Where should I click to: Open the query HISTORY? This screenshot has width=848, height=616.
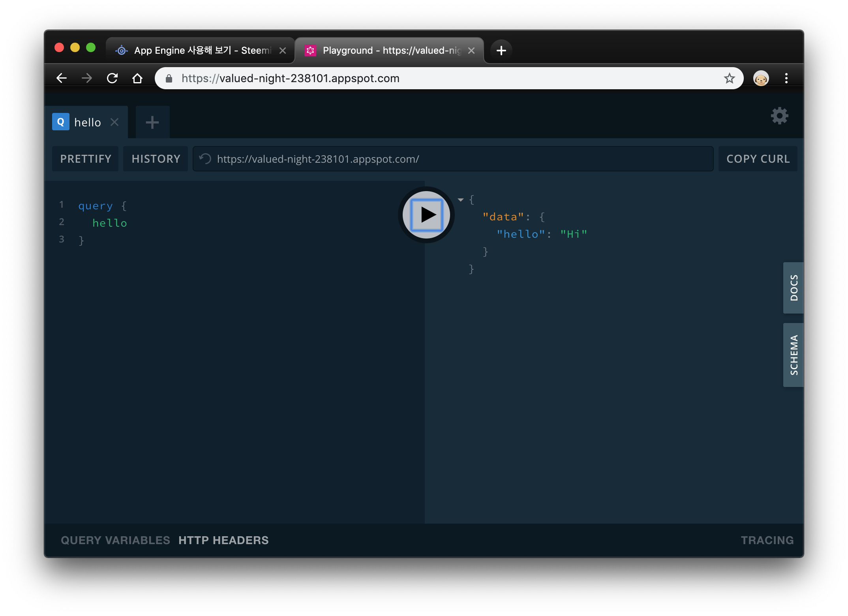[x=156, y=159]
